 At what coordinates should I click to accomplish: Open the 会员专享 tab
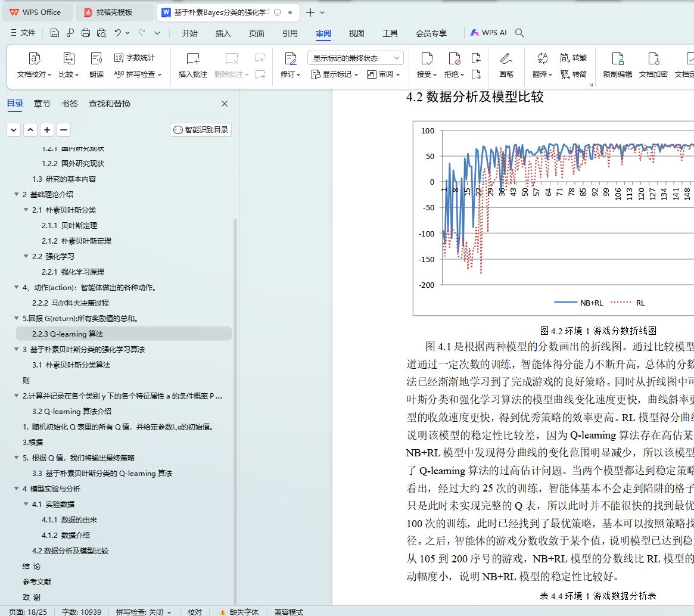click(x=431, y=33)
